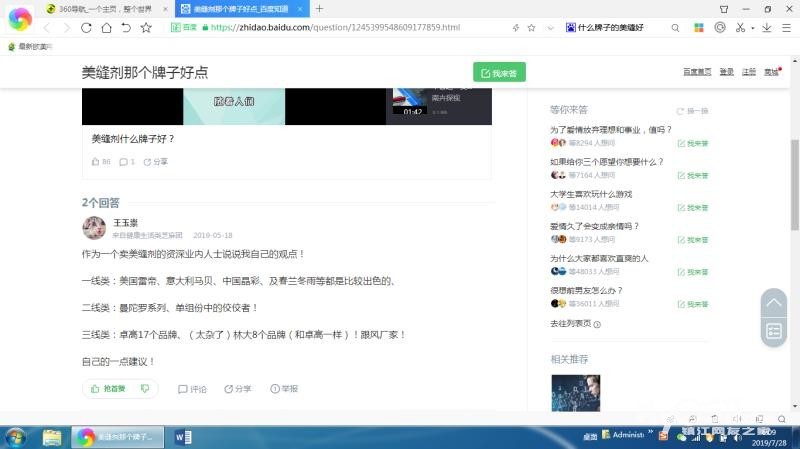This screenshot has width=800, height=449.
Task: Click the browser refresh button
Action: point(85,27)
